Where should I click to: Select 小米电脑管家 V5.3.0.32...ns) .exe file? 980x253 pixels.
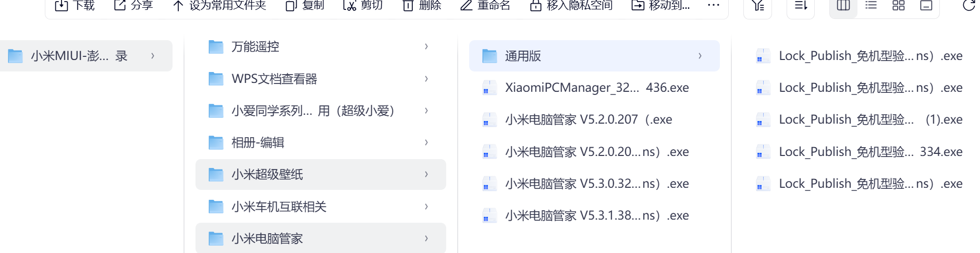pos(594,184)
